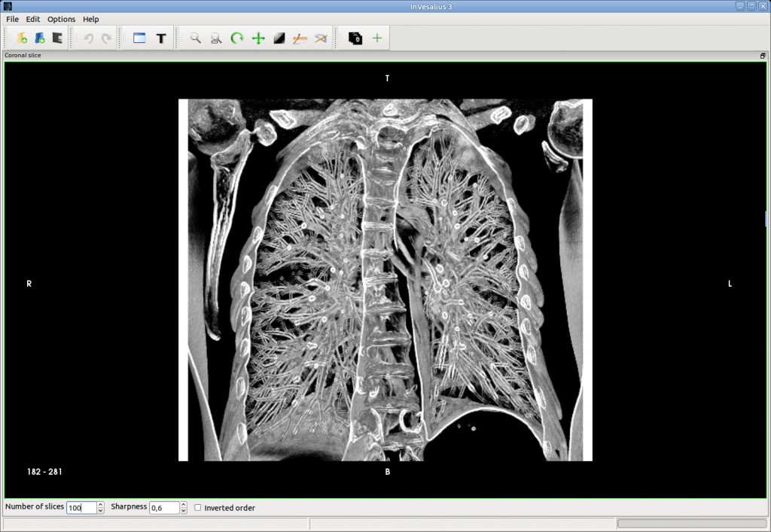Open the Help menu
The image size is (771, 532).
tap(90, 19)
